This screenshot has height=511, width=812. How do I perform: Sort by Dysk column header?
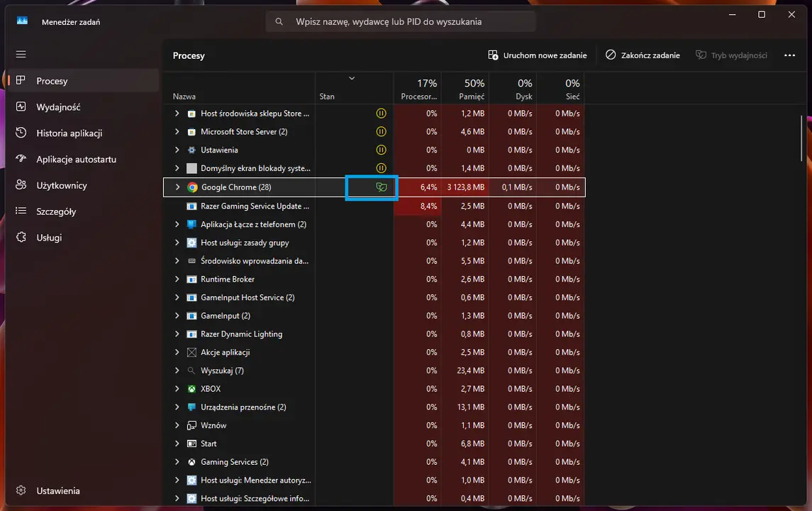click(513, 89)
